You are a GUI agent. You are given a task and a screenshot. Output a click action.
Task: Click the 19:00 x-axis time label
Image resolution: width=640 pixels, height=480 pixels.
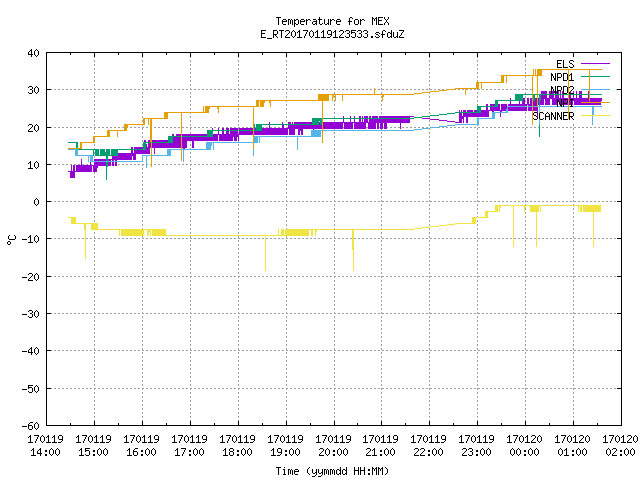coord(285,453)
